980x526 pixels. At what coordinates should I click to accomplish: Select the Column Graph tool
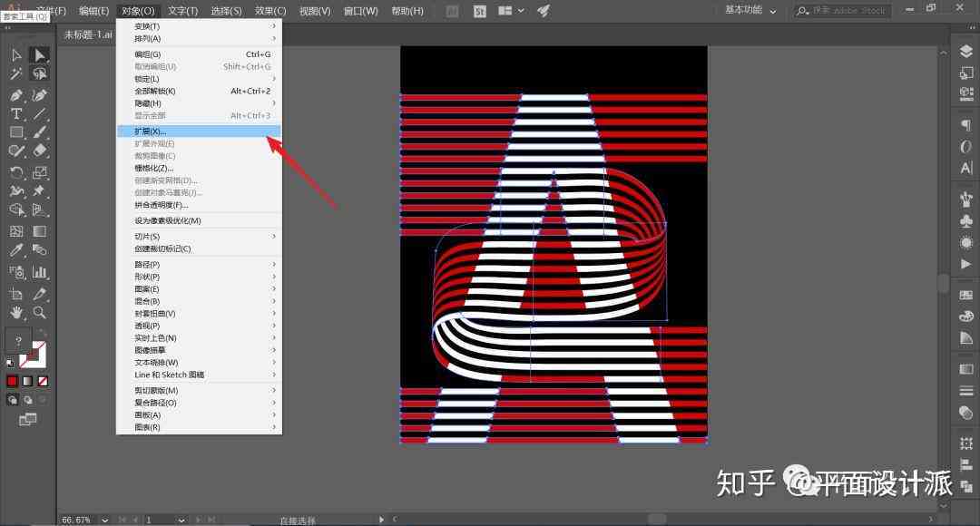(x=39, y=272)
